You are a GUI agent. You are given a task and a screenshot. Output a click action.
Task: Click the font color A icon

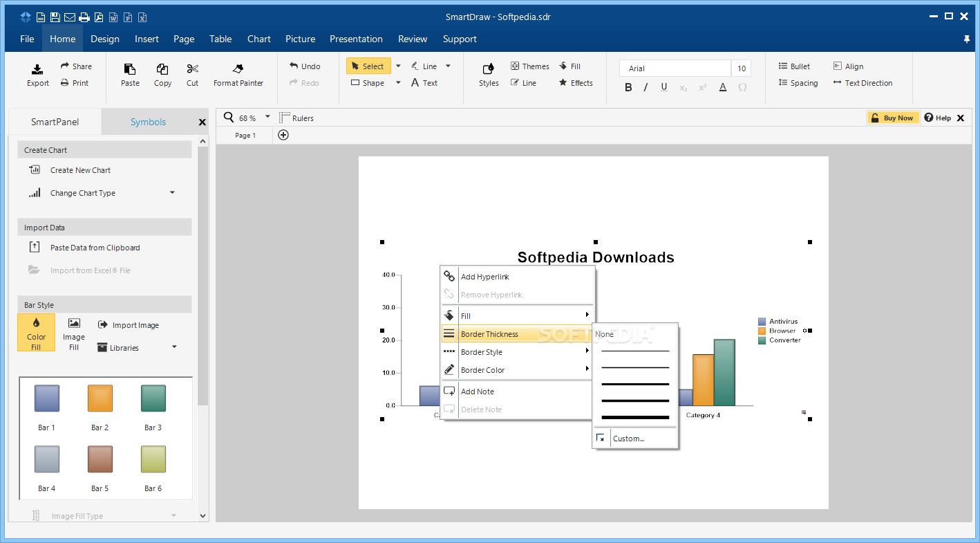coord(723,87)
